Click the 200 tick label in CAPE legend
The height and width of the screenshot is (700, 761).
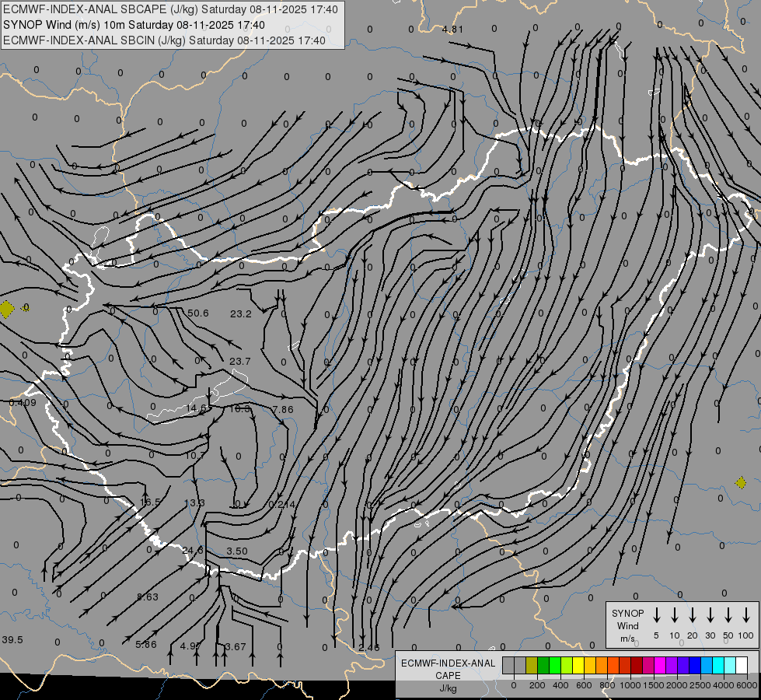[537, 685]
